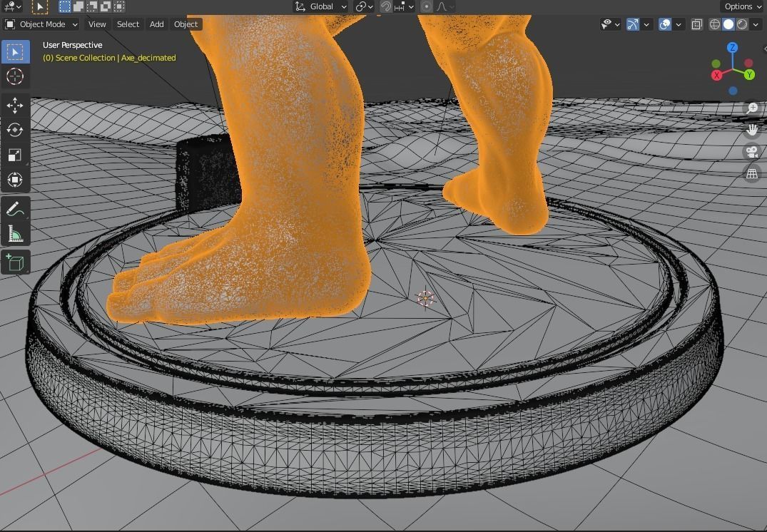The image size is (767, 532).
Task: Open the Object Mode dropdown
Action: tap(41, 24)
